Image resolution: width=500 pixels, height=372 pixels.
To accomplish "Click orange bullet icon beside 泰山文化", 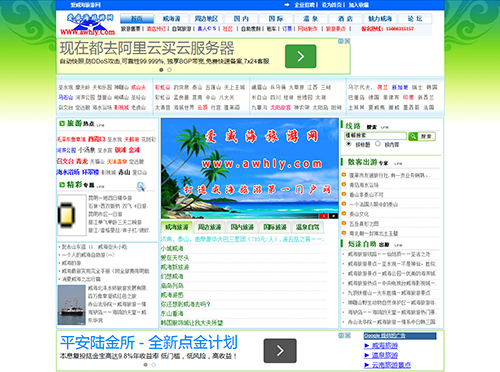I will point(344,214).
